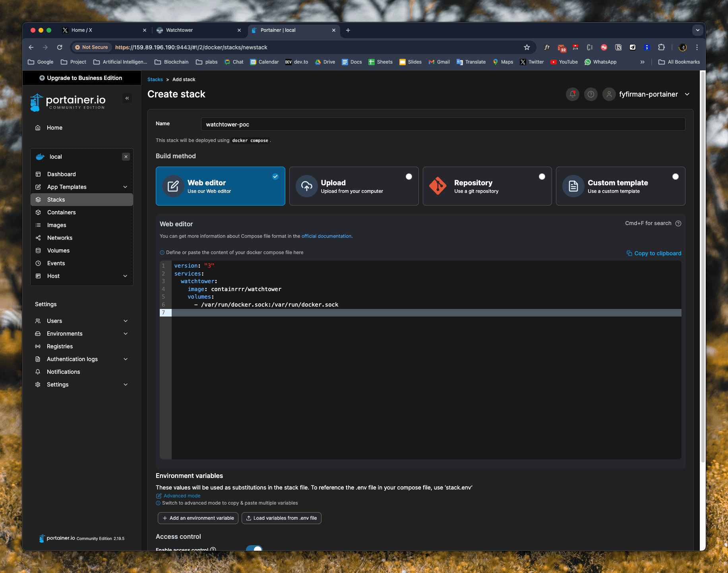Viewport: 728px width, 573px height.
Task: Expand the App Templates submenu
Action: click(125, 187)
